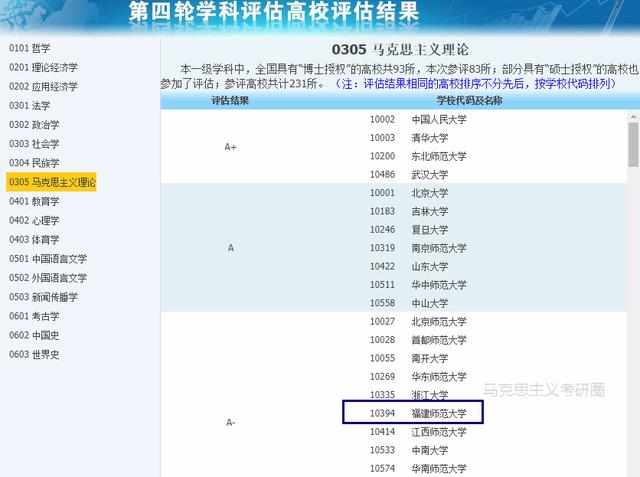Select the 华东师范大学 entry
This screenshot has height=477, width=640.
(439, 377)
